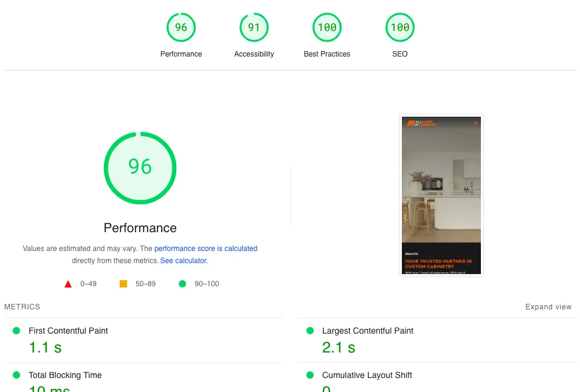The image size is (580, 392).
Task: Select the Total Blocking Time metric row
Action: (65, 375)
